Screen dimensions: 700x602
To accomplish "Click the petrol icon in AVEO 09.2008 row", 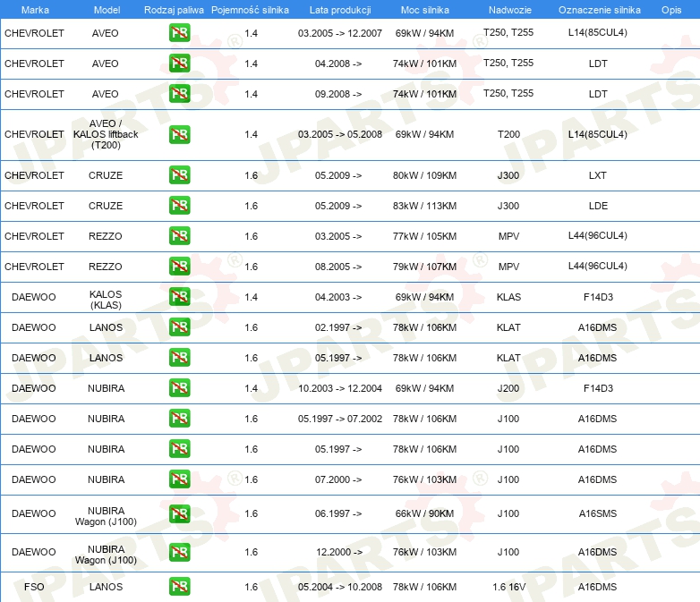I will click(x=179, y=93).
